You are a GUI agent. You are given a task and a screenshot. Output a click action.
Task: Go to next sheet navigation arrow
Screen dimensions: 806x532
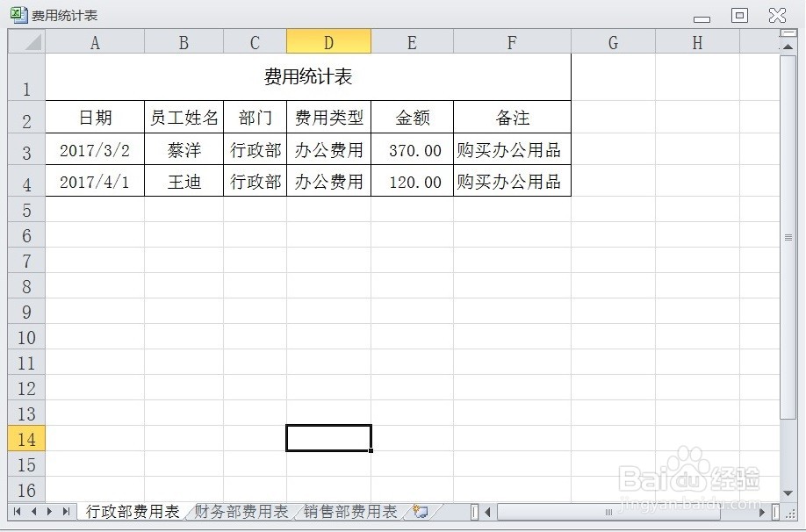50,511
